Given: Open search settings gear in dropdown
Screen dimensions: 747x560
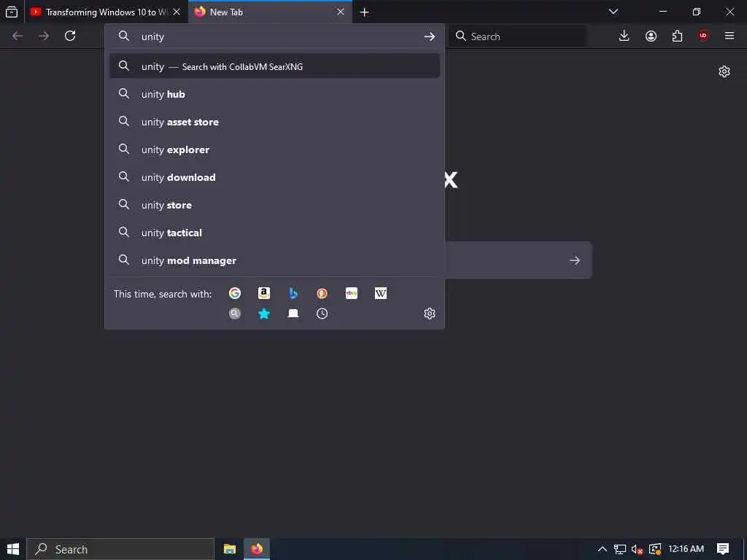Looking at the screenshot, I should coord(429,314).
